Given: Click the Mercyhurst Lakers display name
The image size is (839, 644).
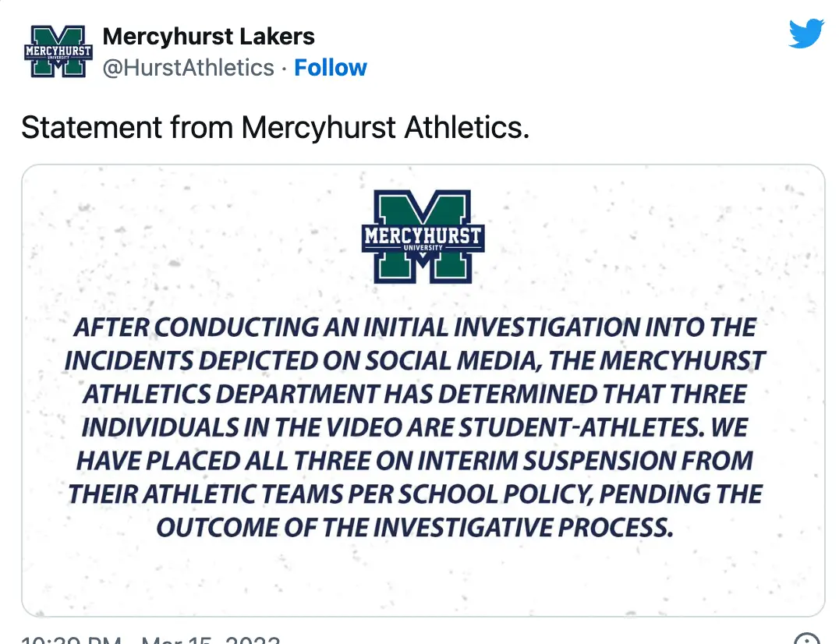Looking at the screenshot, I should [x=207, y=36].
